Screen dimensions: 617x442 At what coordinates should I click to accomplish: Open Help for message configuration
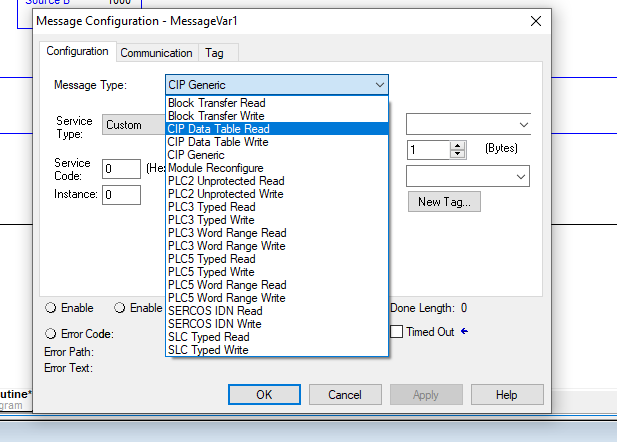click(x=507, y=395)
